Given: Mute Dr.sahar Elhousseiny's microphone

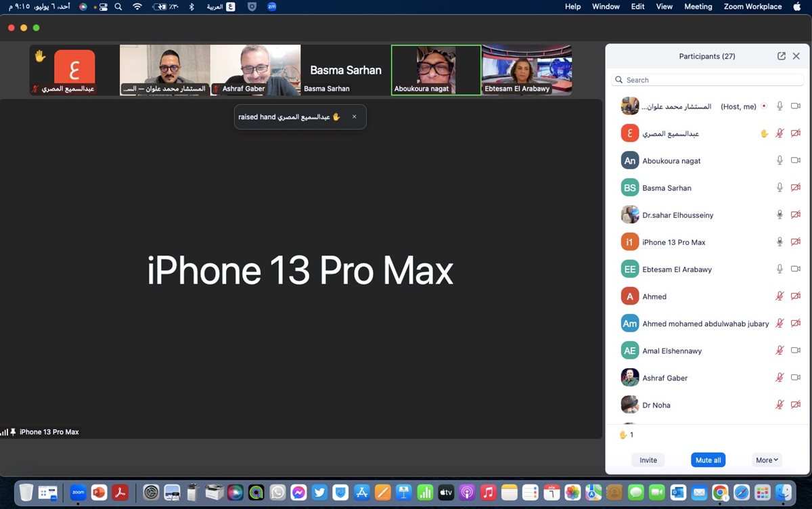Looking at the screenshot, I should 780,215.
